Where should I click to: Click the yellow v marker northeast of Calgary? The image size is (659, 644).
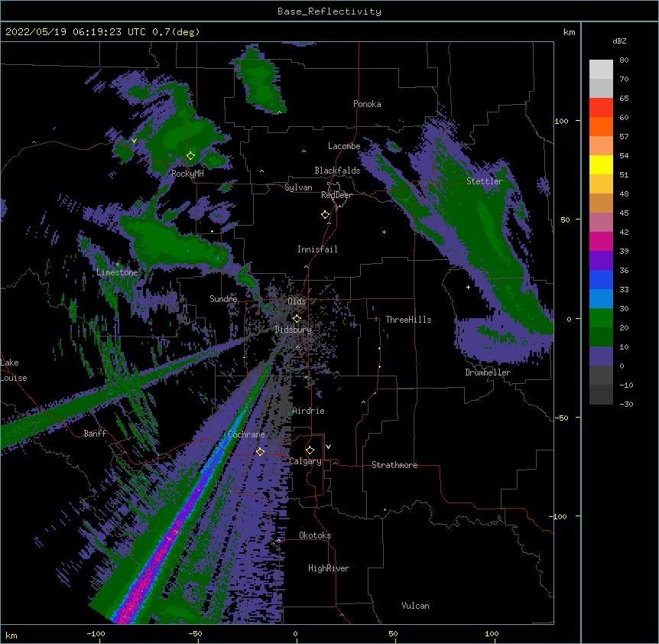pos(328,447)
